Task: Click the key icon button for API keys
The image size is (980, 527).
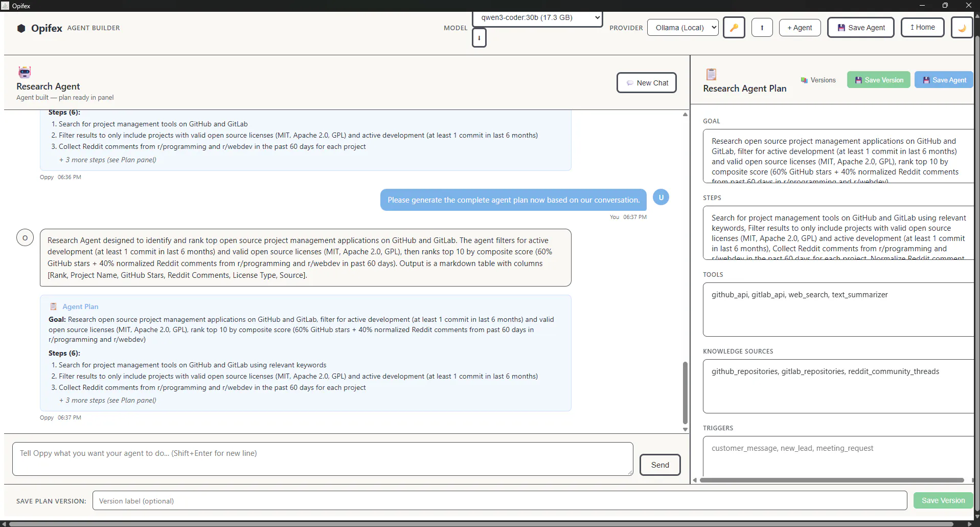Action: coord(734,28)
